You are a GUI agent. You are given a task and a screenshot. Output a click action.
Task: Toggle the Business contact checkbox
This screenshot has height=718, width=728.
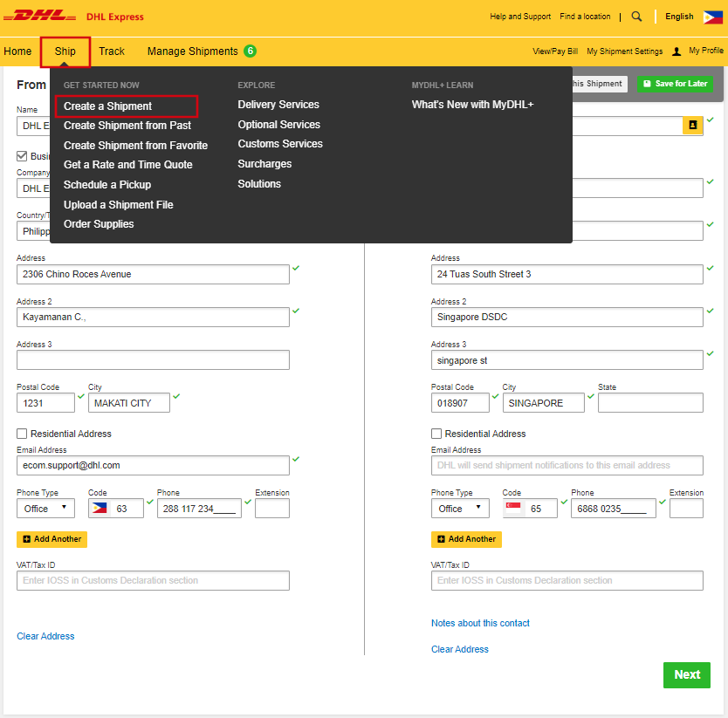[22, 156]
